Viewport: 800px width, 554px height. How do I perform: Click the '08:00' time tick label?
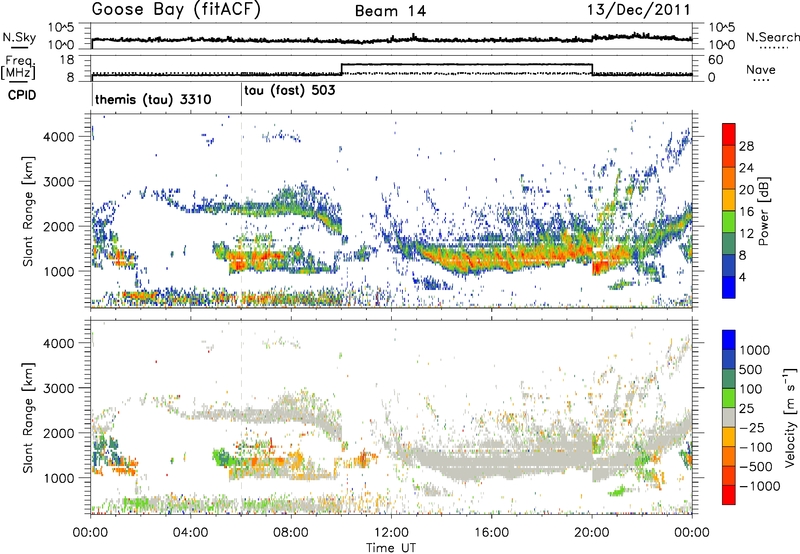291,533
